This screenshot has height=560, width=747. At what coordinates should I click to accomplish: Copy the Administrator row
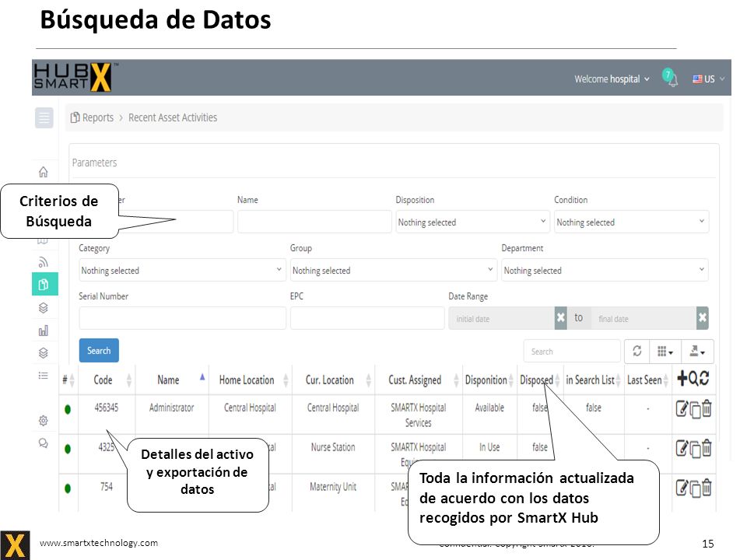[695, 410]
